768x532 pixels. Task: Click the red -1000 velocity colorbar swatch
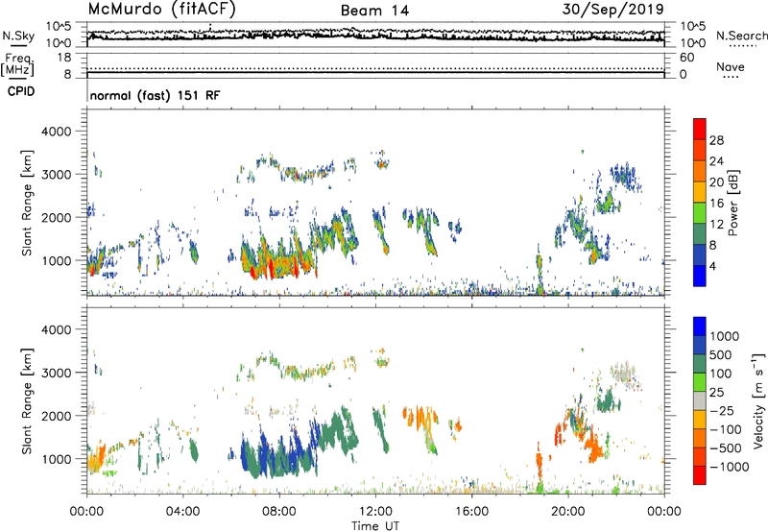pos(700,475)
